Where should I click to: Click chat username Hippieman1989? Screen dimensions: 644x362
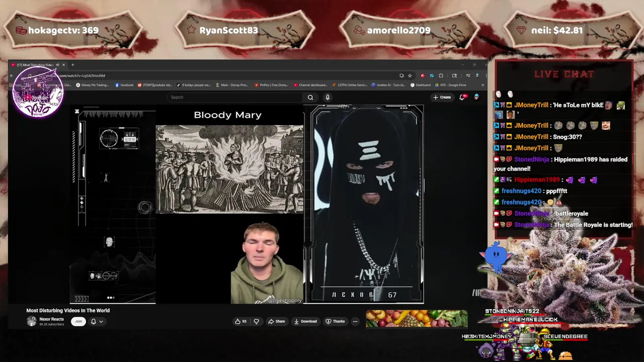(537, 179)
